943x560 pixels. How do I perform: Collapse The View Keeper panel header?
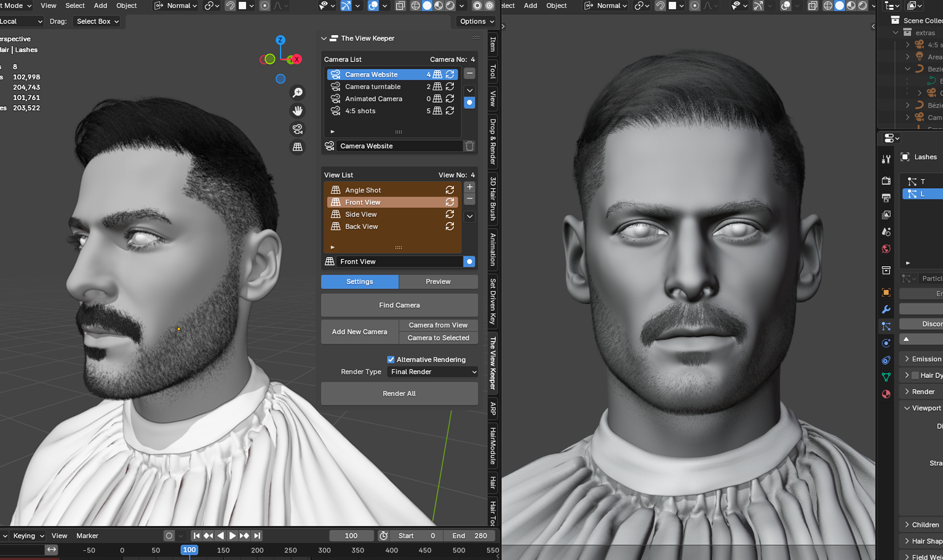click(324, 38)
